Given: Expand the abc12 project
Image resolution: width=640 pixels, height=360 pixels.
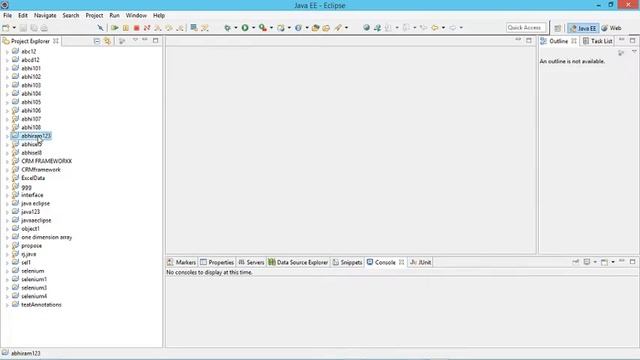Looking at the screenshot, I should pyautogui.click(x=7, y=52).
